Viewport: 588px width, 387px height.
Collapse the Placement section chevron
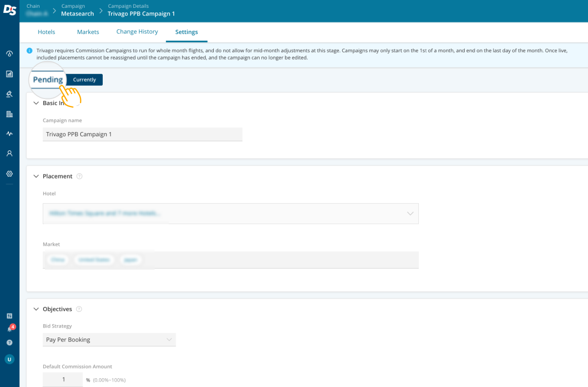click(36, 176)
